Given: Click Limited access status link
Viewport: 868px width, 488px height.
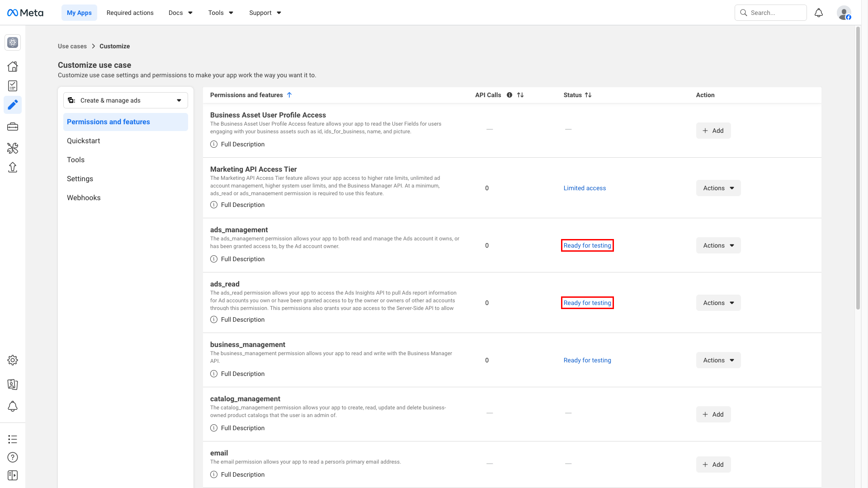Looking at the screenshot, I should [585, 188].
